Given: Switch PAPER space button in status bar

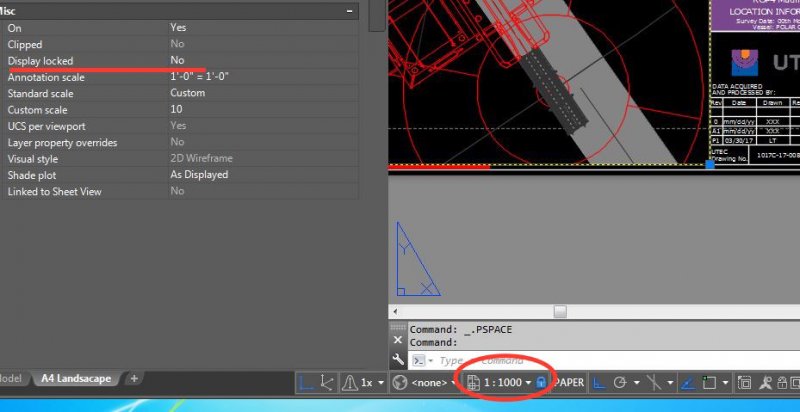Looking at the screenshot, I should [569, 382].
